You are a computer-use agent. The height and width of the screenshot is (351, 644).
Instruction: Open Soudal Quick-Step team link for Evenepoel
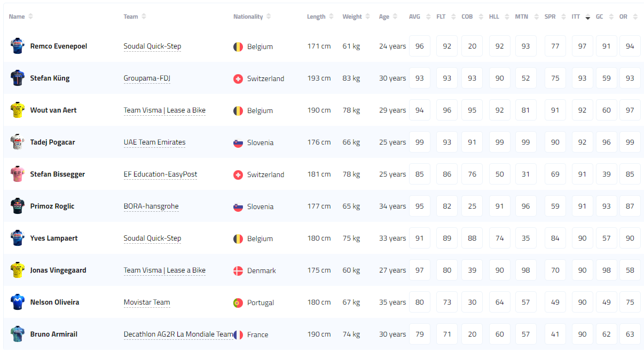tap(152, 46)
